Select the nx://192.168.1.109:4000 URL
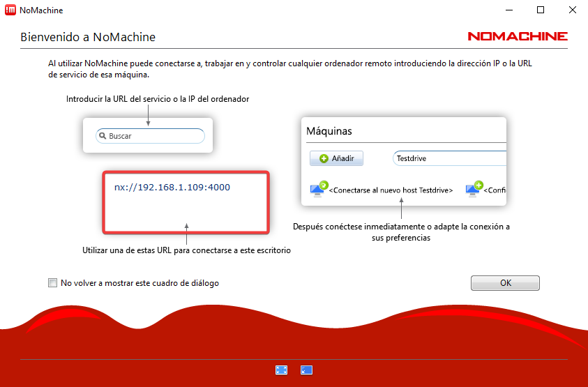This screenshot has height=387, width=588. click(172, 188)
